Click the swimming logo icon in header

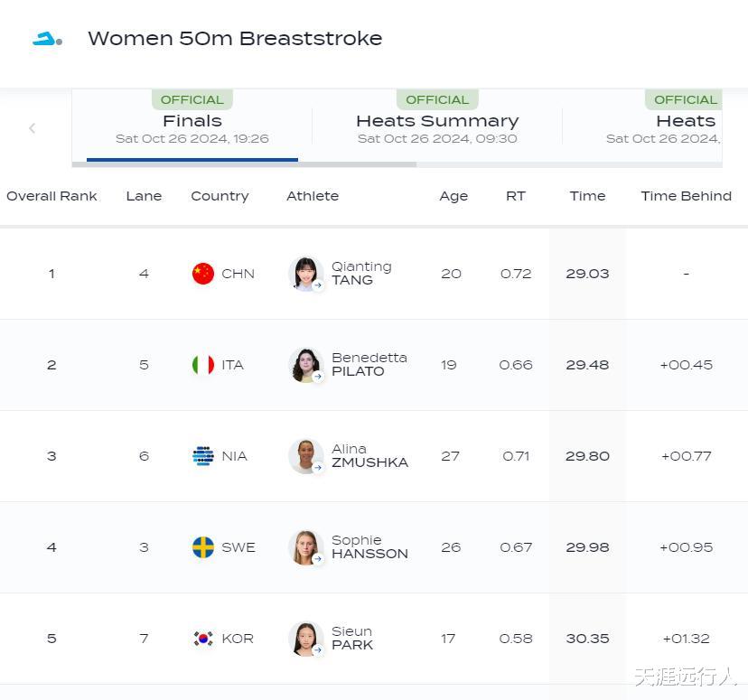pos(47,39)
